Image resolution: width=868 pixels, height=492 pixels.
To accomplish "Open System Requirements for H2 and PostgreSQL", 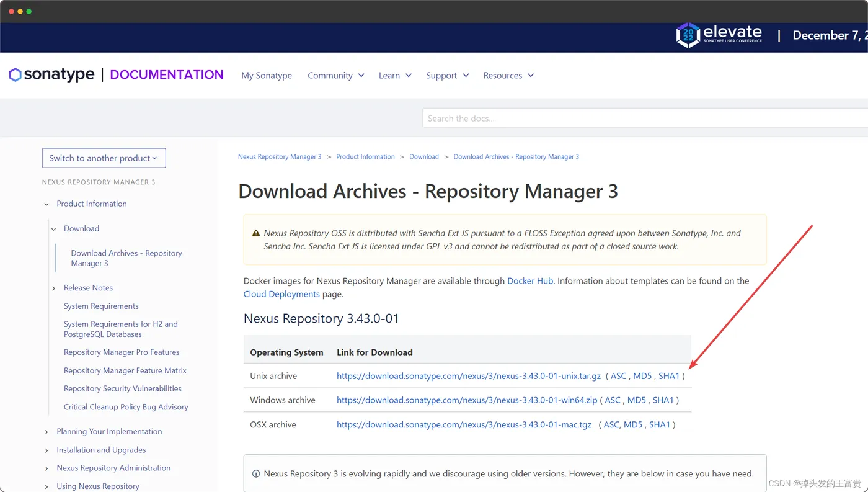I will tap(120, 329).
